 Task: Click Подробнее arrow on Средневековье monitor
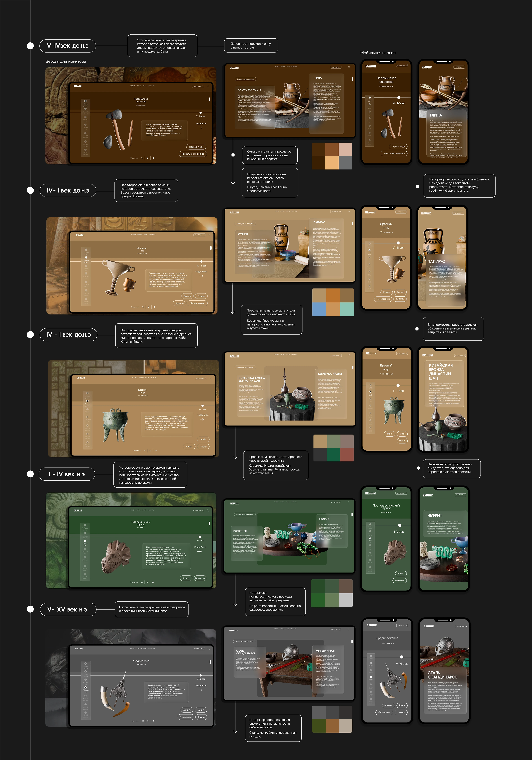coord(200,690)
